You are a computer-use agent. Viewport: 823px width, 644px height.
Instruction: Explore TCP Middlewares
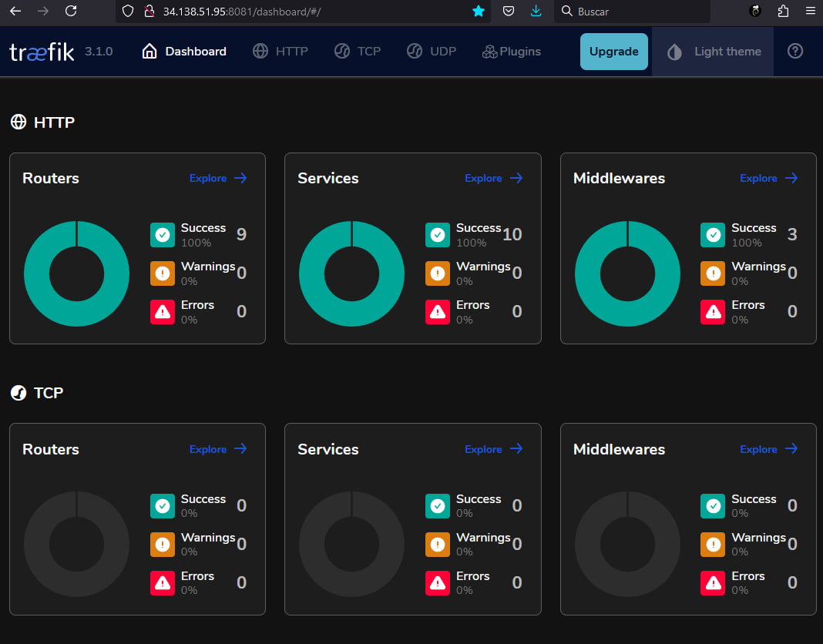tap(769, 449)
